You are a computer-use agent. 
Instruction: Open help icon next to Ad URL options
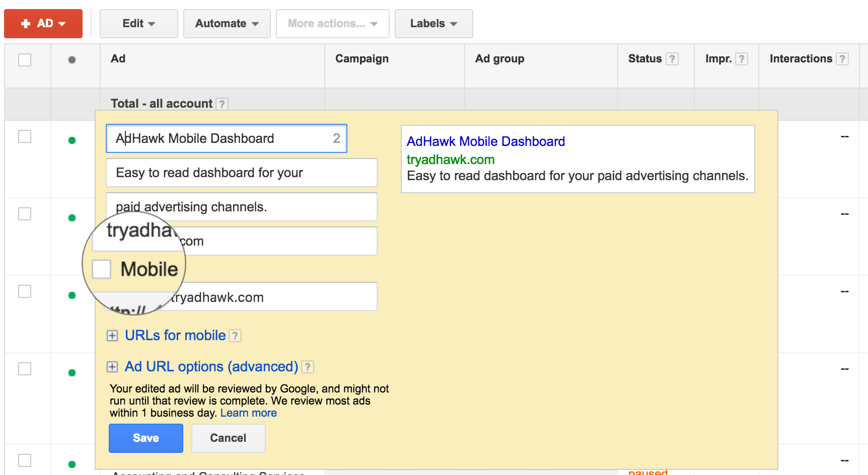coord(308,367)
